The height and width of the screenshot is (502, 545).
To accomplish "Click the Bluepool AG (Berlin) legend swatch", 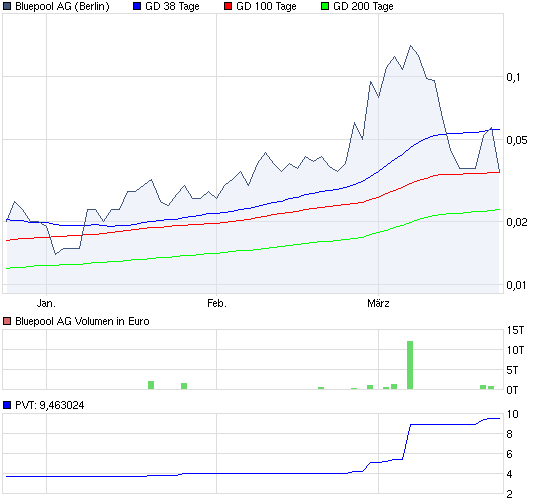I will [7, 6].
